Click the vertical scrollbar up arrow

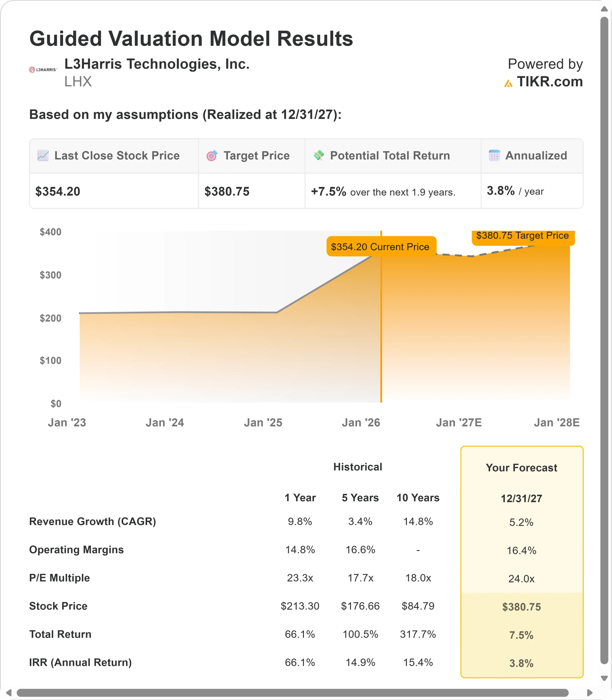coord(604,9)
